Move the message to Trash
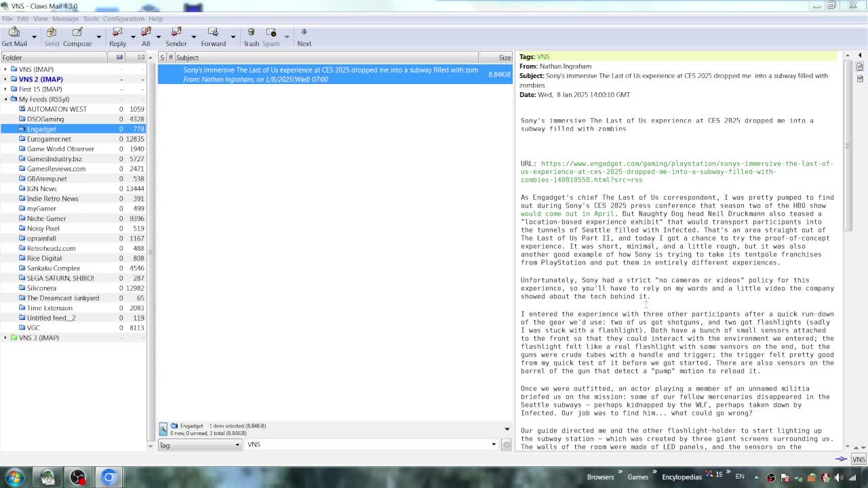Viewport: 868px width, 488px height. [251, 37]
